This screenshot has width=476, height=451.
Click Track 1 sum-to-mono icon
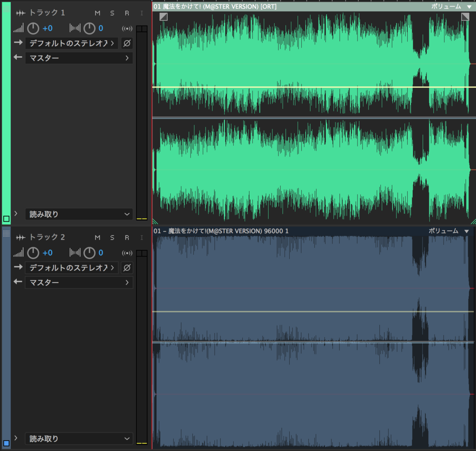[127, 28]
